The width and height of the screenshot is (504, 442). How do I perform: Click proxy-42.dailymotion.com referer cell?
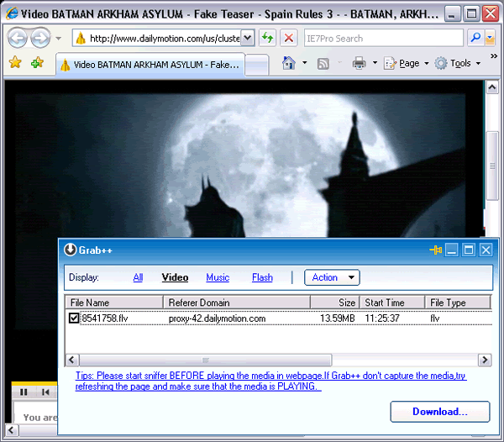(218, 318)
